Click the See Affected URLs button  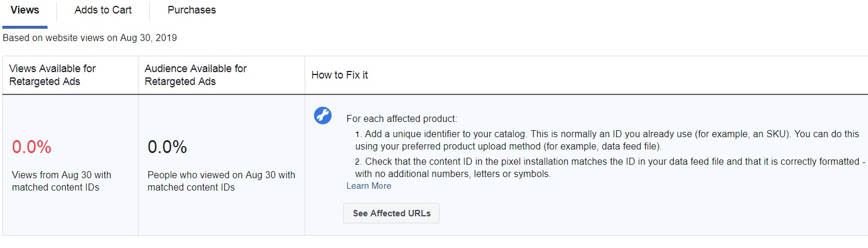(x=391, y=213)
